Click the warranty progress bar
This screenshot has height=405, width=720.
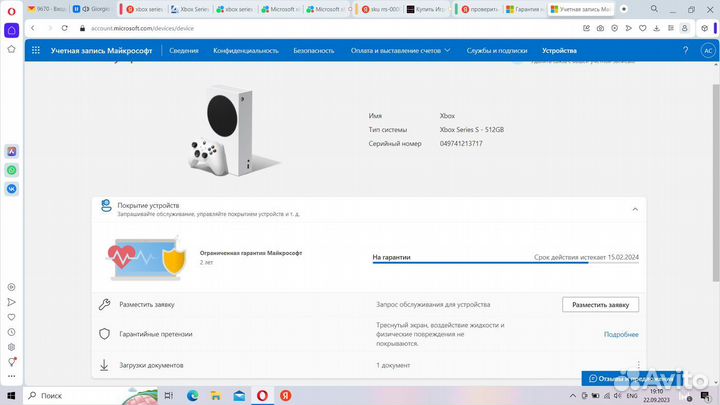click(505, 263)
